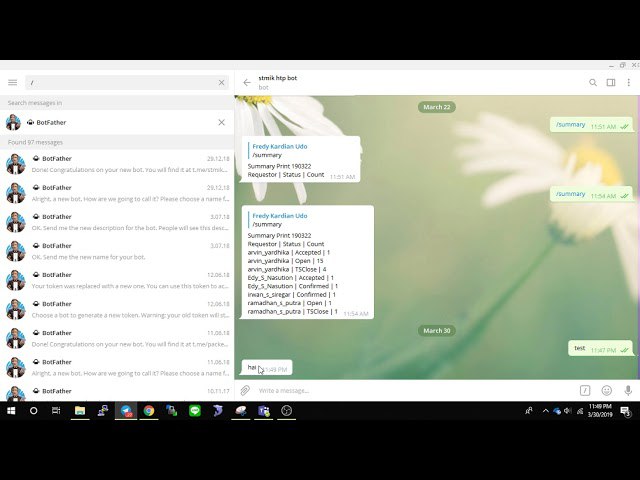The image size is (640, 480).
Task: Open the emoji picker
Action: (x=607, y=391)
